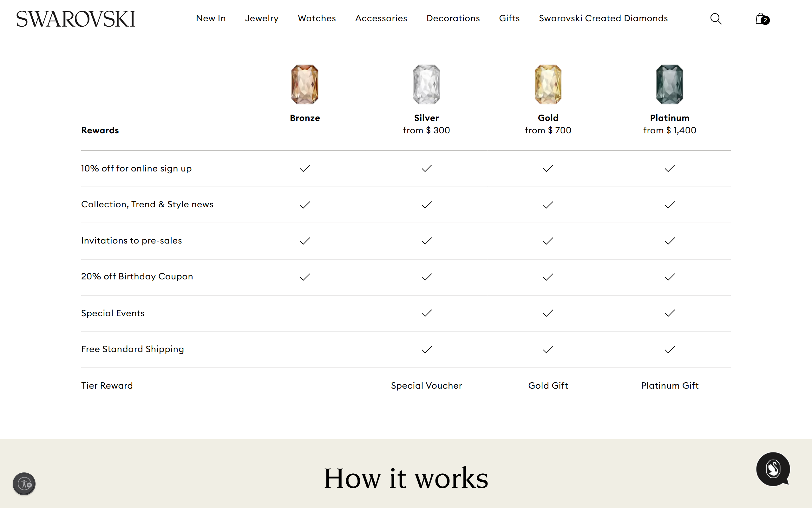Screen dimensions: 812x508
Task: Click 'Special Events' row label
Action: tap(113, 313)
